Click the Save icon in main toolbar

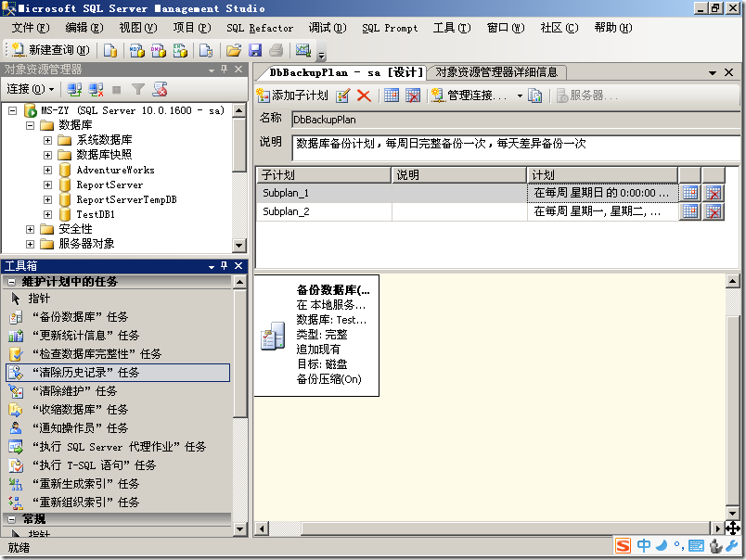[x=255, y=50]
